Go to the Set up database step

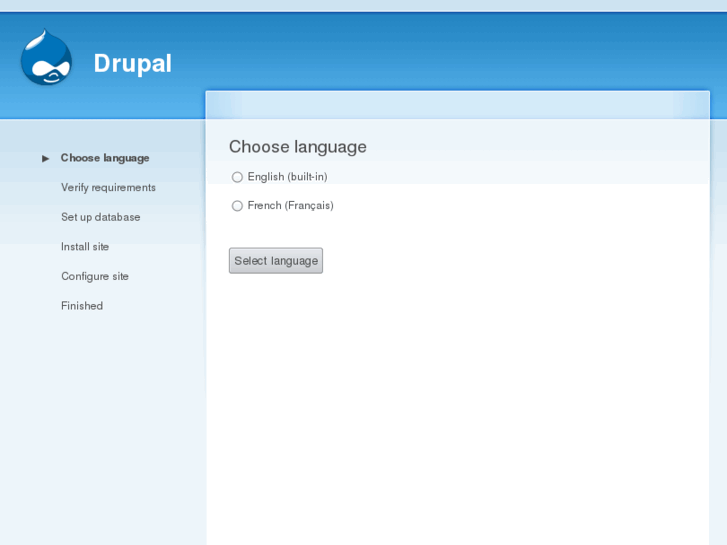[x=101, y=217]
